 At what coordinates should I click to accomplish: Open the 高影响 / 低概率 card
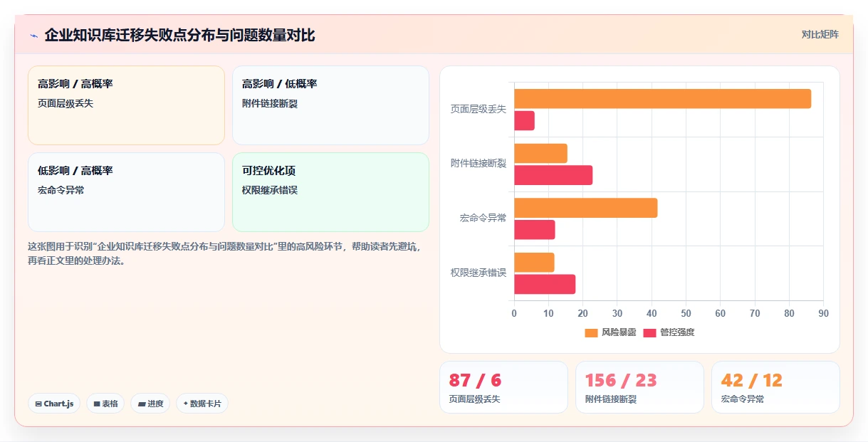(330, 105)
